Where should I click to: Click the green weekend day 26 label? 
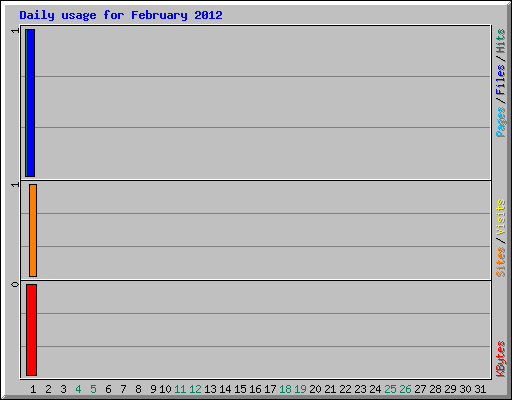pyautogui.click(x=405, y=389)
